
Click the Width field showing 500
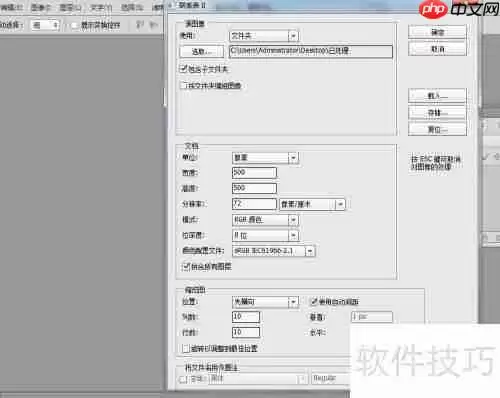pos(254,173)
